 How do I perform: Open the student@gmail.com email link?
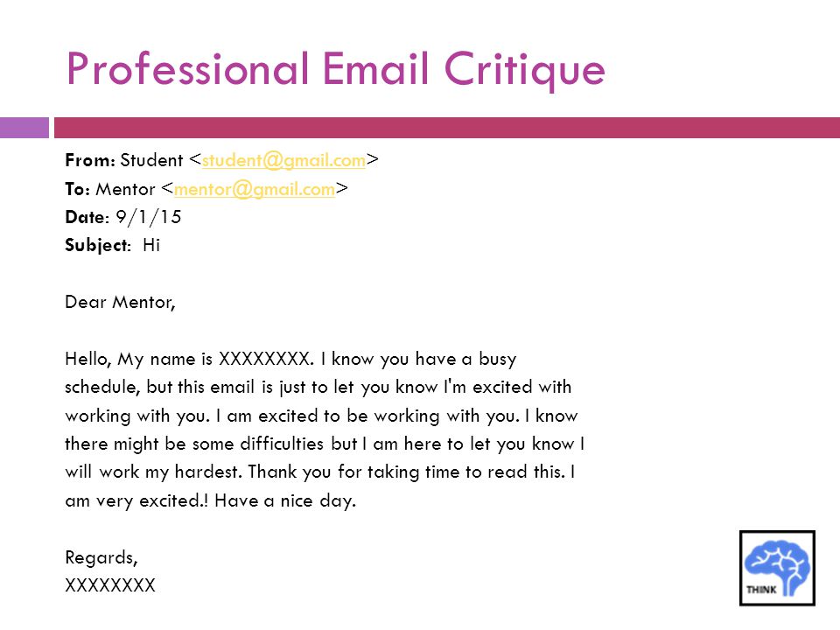pos(283,160)
